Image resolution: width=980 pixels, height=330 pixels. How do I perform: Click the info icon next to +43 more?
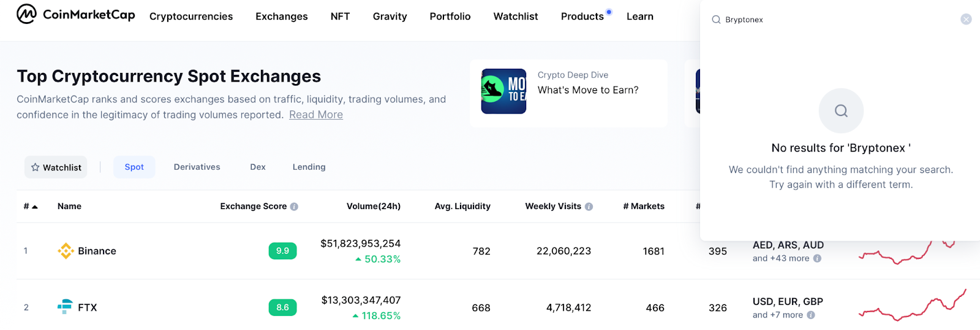point(817,258)
